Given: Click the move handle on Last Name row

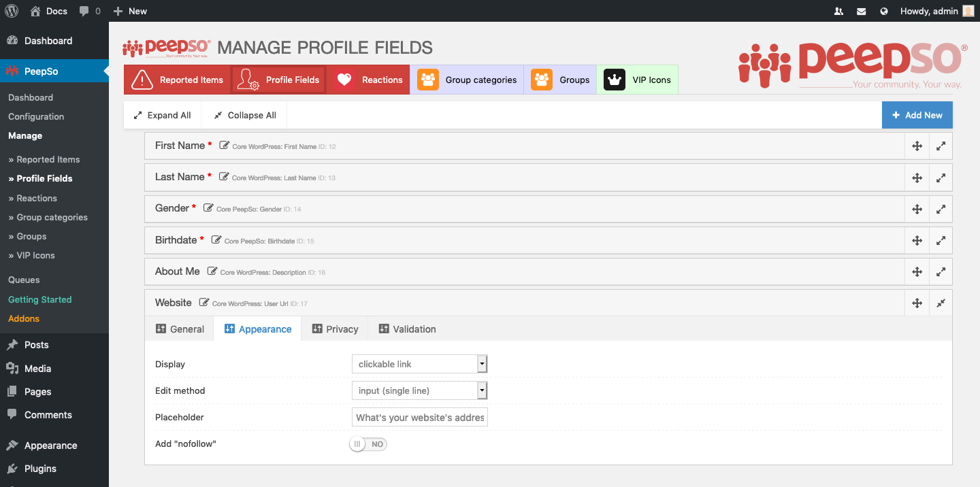Looking at the screenshot, I should tap(917, 178).
